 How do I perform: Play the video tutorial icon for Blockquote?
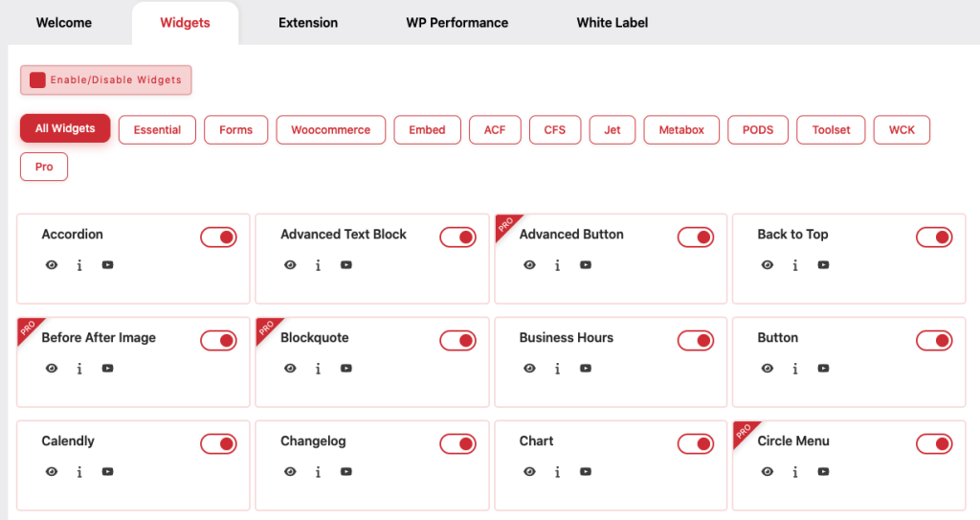(345, 369)
